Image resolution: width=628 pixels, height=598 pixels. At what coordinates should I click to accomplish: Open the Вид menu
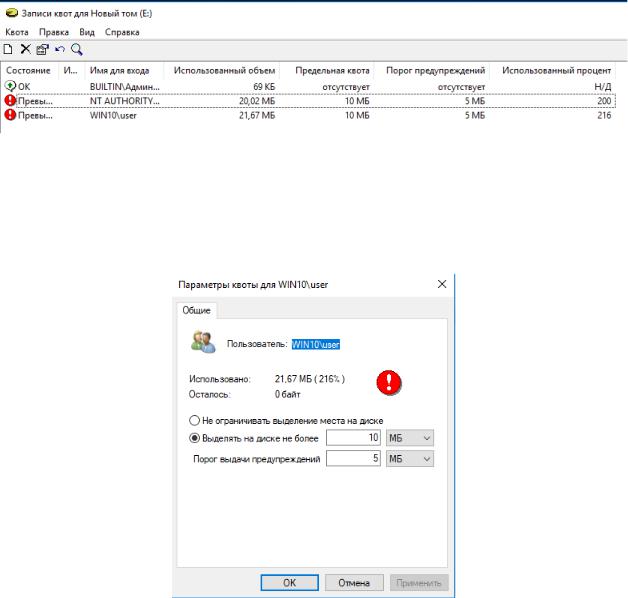pyautogui.click(x=87, y=32)
